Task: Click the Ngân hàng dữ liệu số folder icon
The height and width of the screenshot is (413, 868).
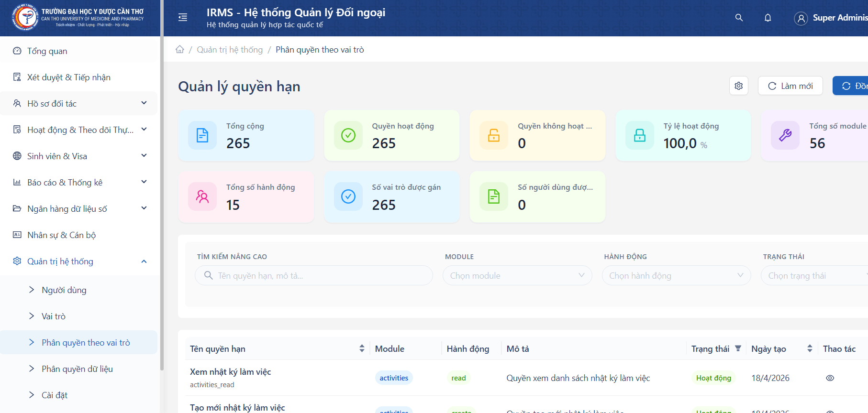Action: [17, 208]
